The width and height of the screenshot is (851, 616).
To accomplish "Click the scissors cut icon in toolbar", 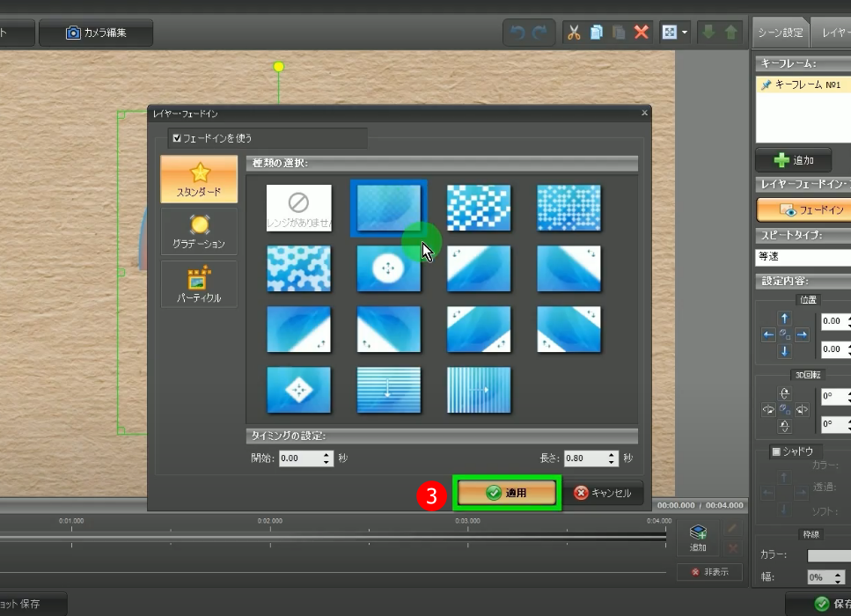I will click(x=574, y=33).
